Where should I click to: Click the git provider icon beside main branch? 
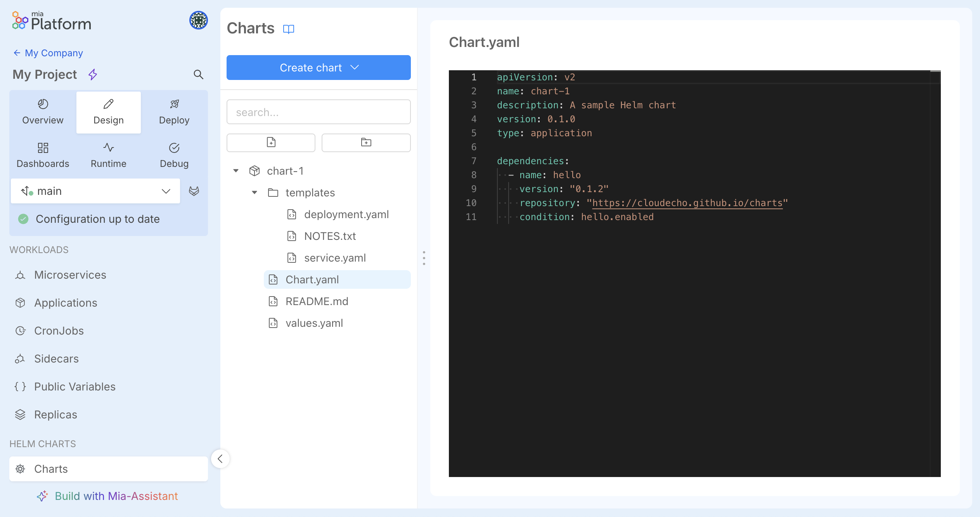[x=194, y=191]
